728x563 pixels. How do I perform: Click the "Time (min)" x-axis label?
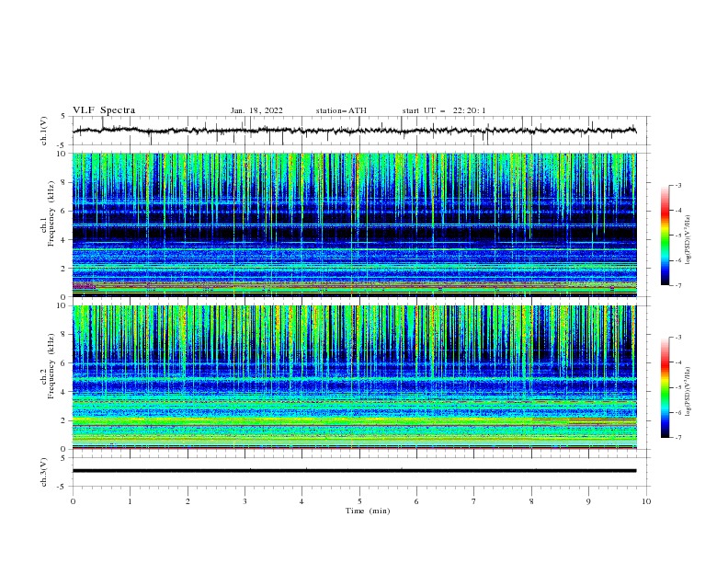[368, 511]
